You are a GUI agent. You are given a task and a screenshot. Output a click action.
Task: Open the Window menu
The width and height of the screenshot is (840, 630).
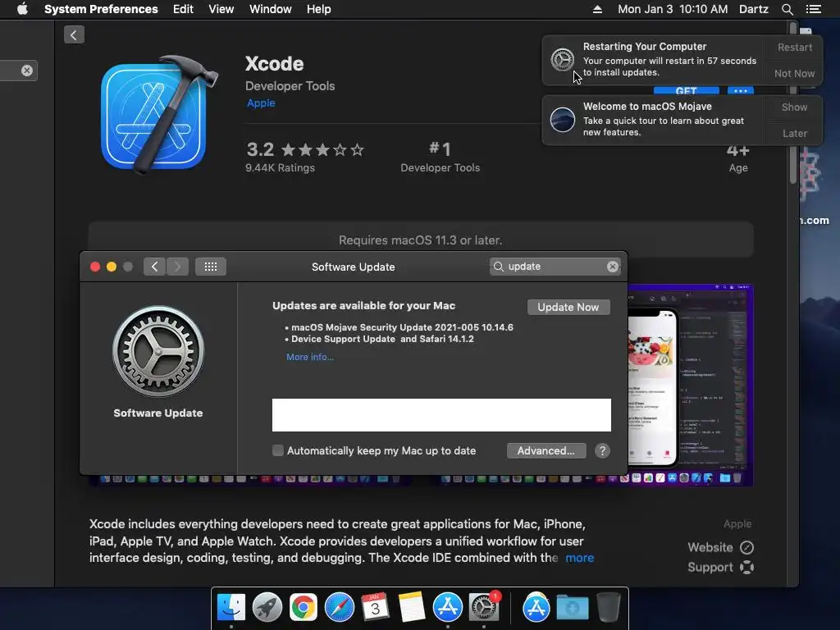point(270,9)
